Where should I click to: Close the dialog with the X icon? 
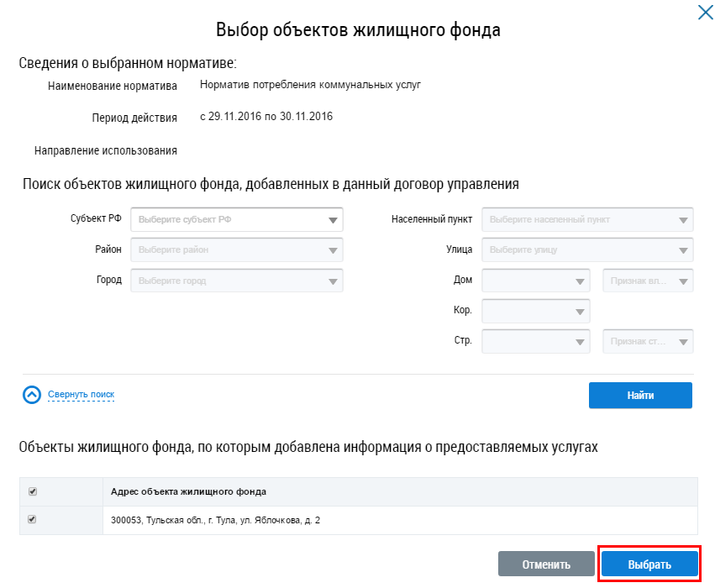[x=705, y=13]
